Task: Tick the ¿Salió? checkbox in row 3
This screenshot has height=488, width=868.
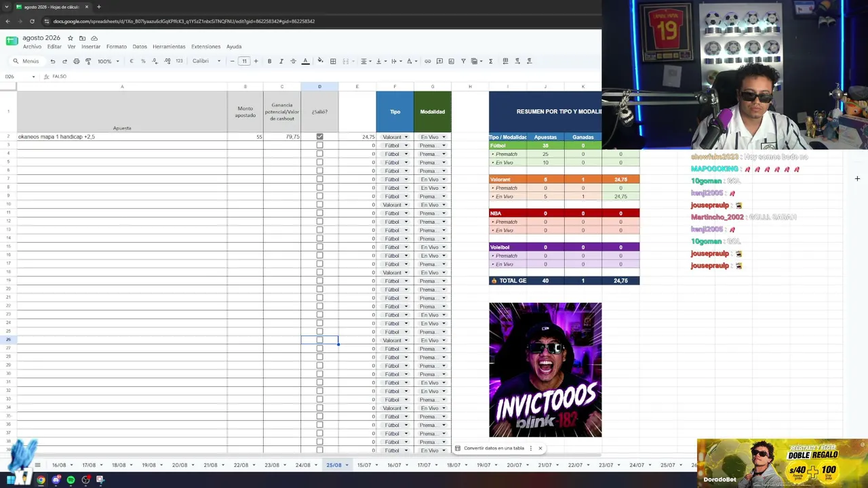Action: point(319,145)
